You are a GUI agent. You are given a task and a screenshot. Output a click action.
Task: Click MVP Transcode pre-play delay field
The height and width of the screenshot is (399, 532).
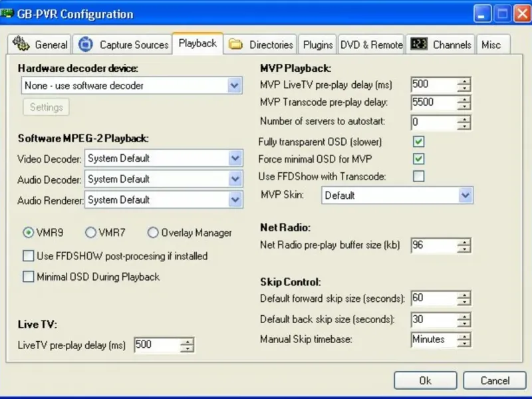click(x=434, y=102)
